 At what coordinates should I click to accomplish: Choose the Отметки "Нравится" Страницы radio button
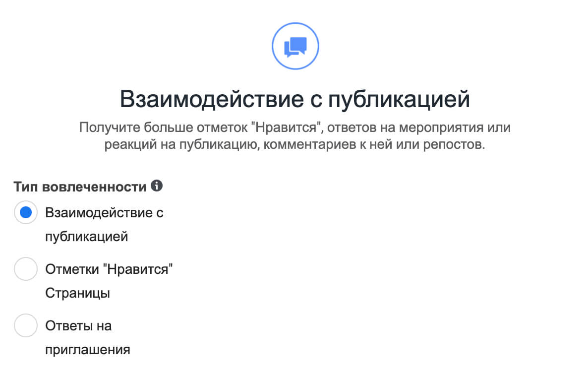tap(25, 269)
